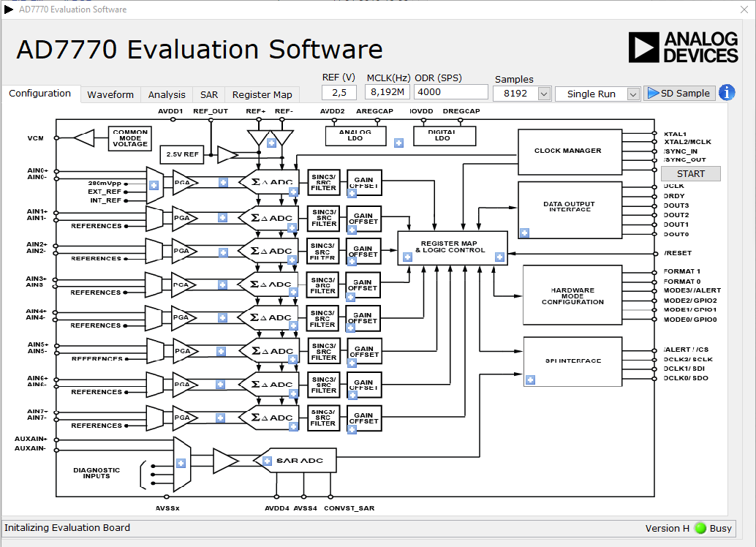Click the plus icon on the AIN2 sigma-delta ADC
This screenshot has width=756, height=547.
(x=292, y=260)
